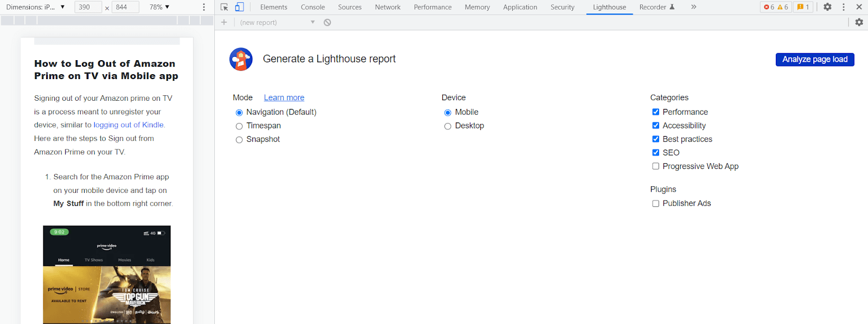
Task: Click the media query breakpoint bar
Action: coord(107,21)
